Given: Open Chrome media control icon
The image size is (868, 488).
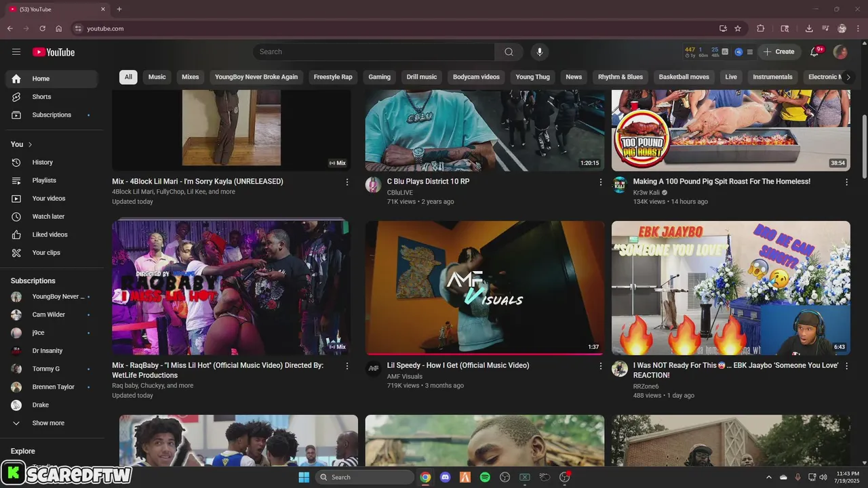Looking at the screenshot, I should click(x=825, y=28).
